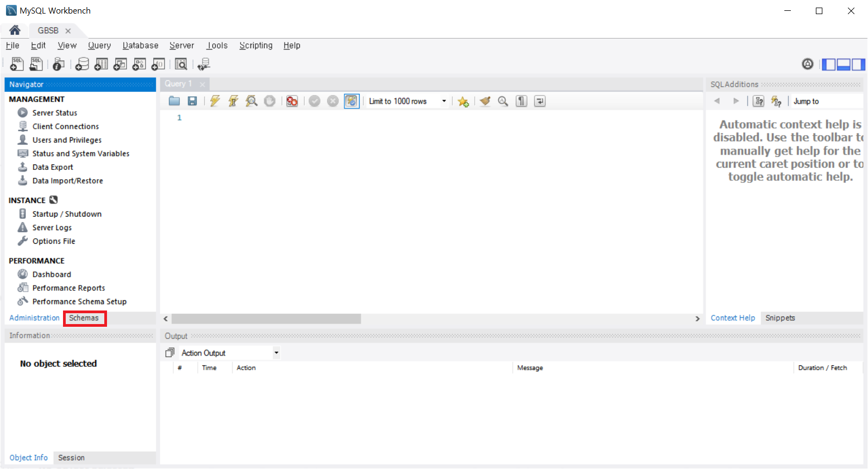Execute the SQL script lightning icon
This screenshot has width=868, height=469.
pyautogui.click(x=215, y=101)
